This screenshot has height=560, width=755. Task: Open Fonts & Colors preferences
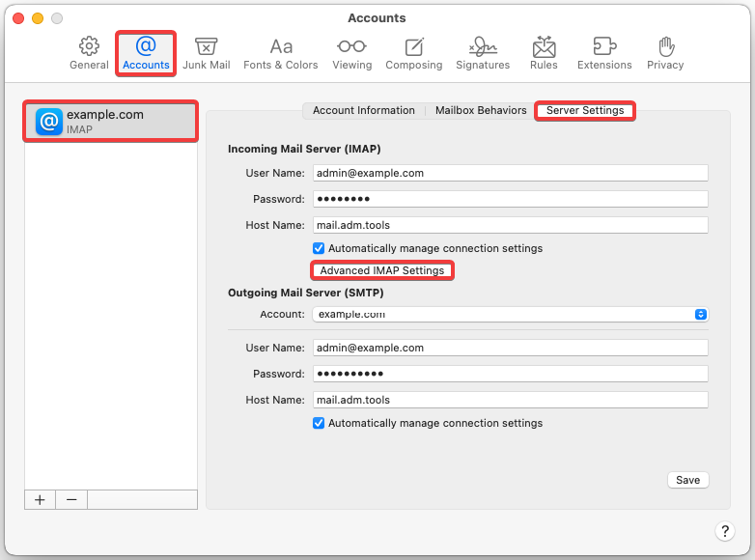[x=280, y=53]
